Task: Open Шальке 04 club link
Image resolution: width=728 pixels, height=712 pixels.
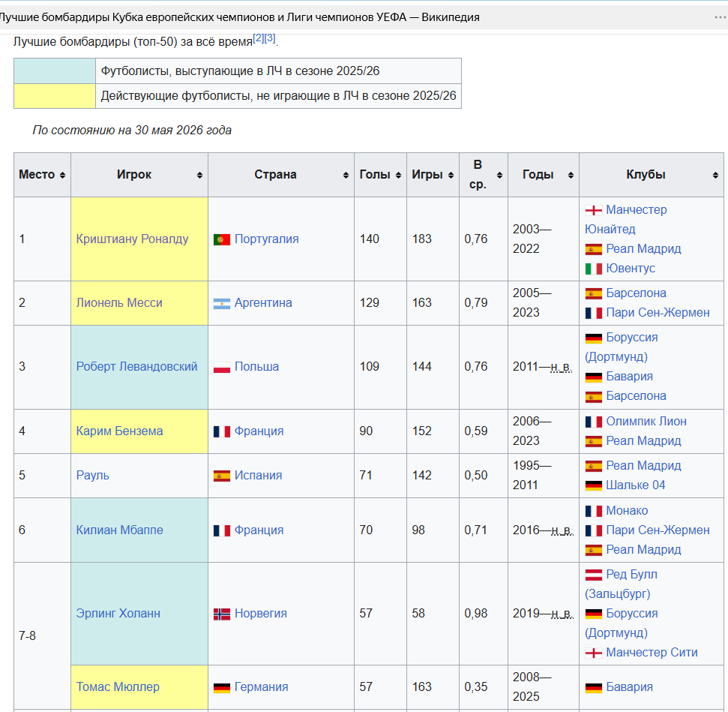Action: (x=636, y=485)
